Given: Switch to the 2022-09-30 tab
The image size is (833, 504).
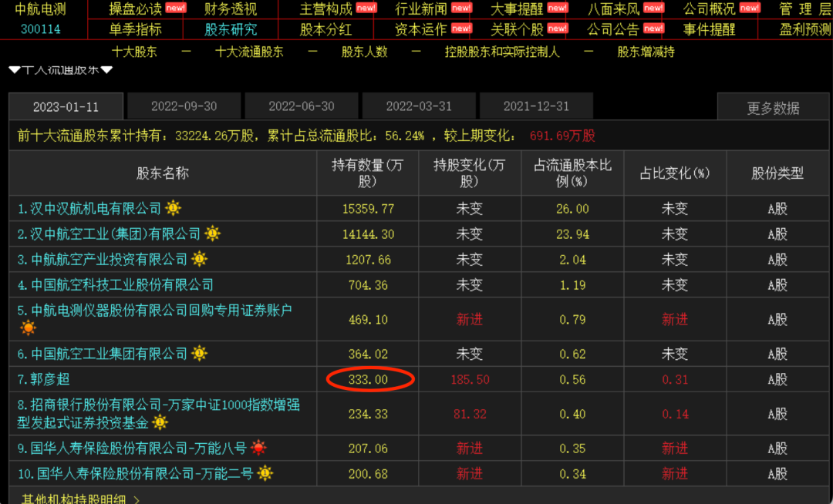Looking at the screenshot, I should click(184, 106).
